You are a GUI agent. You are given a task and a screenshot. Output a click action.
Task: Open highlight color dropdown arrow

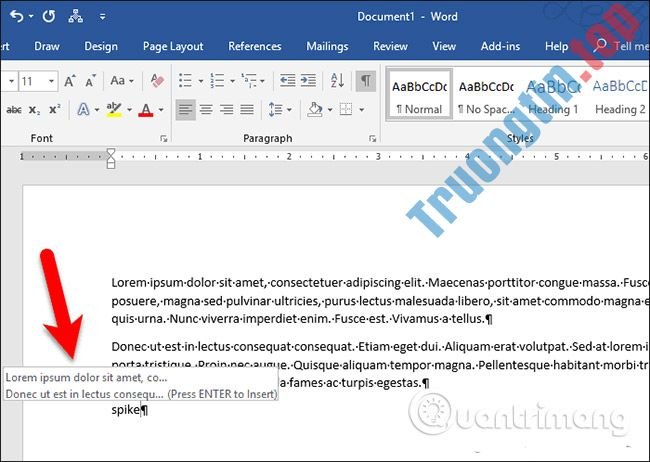click(129, 110)
